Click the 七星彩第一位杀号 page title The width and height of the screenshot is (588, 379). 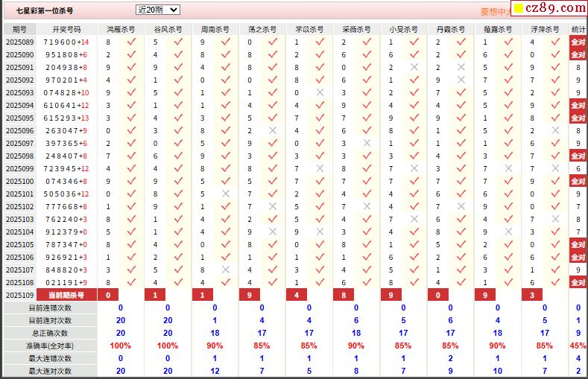click(x=45, y=11)
